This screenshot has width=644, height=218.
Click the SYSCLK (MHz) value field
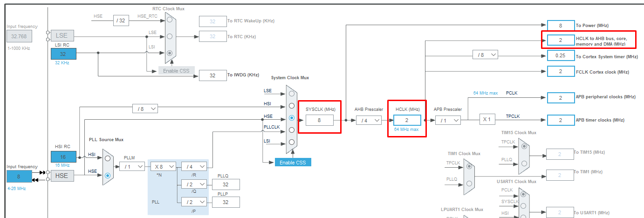point(319,120)
